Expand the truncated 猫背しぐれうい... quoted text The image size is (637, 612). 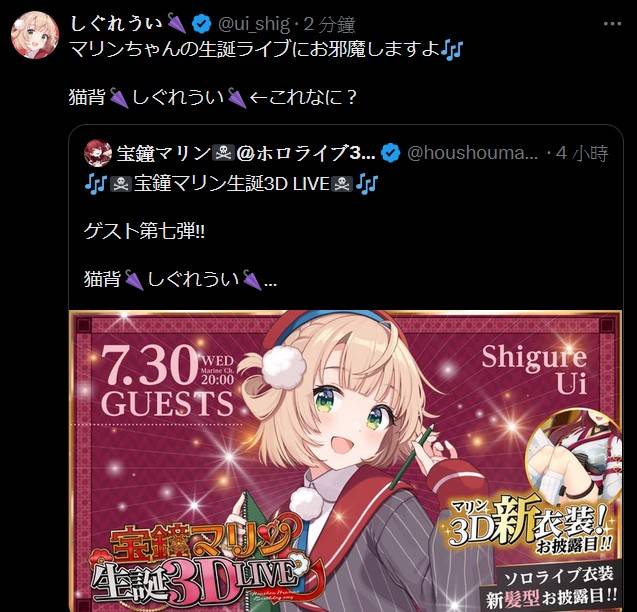tap(181, 280)
